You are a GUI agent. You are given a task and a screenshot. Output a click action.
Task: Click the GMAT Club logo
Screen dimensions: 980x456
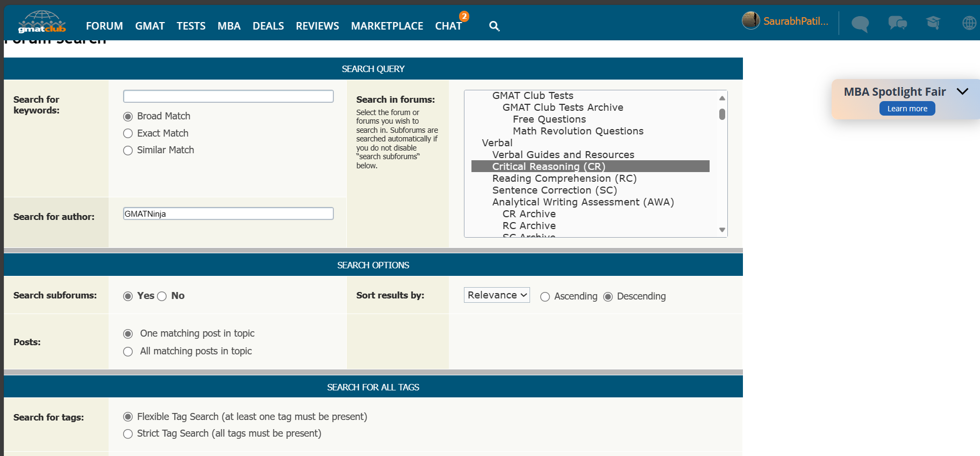coord(42,22)
